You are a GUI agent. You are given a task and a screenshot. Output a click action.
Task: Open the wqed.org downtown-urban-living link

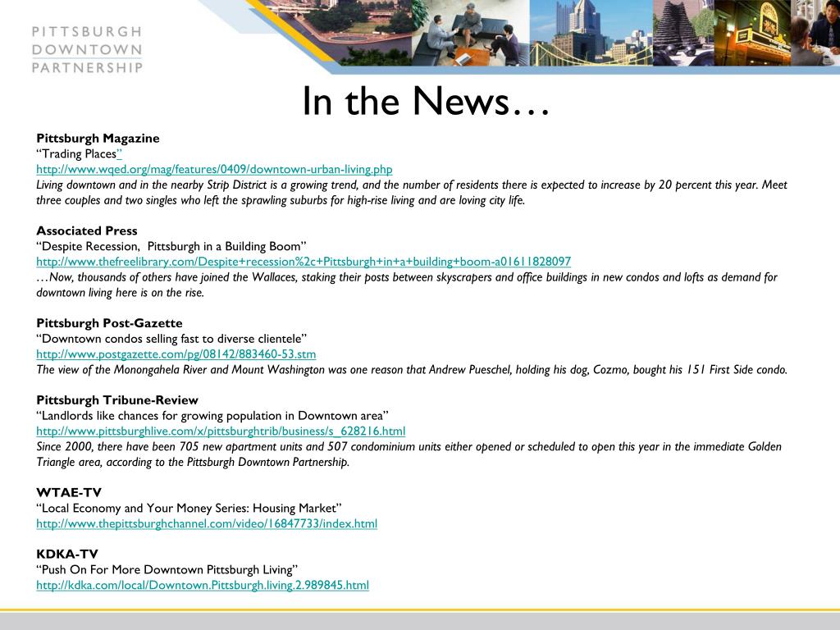(214, 169)
